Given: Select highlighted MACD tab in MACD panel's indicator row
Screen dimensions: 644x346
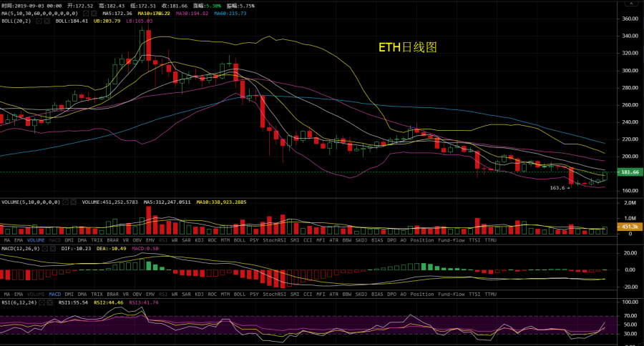Looking at the screenshot, I should 54,295.
